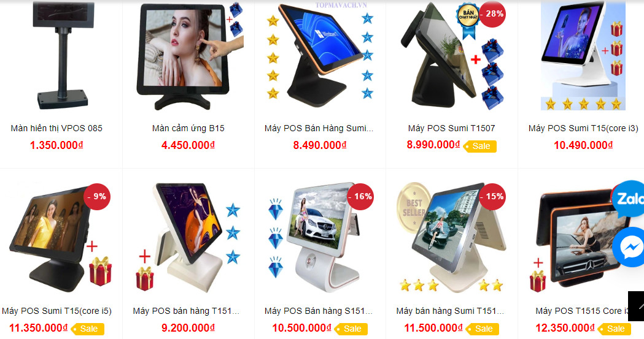Open the Màn cảm ứng B15 link
Image resolution: width=644 pixels, height=339 pixels.
(x=188, y=128)
